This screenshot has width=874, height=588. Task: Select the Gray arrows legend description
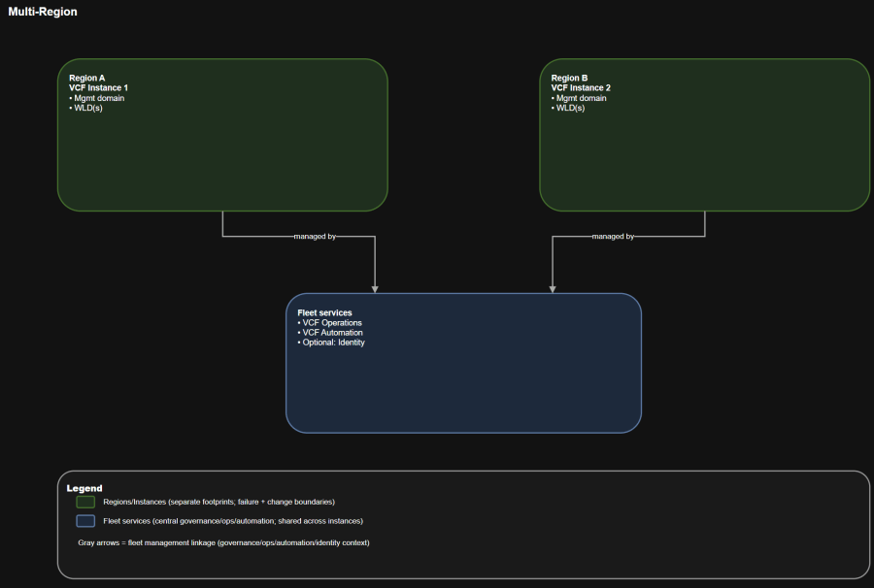pos(223,542)
